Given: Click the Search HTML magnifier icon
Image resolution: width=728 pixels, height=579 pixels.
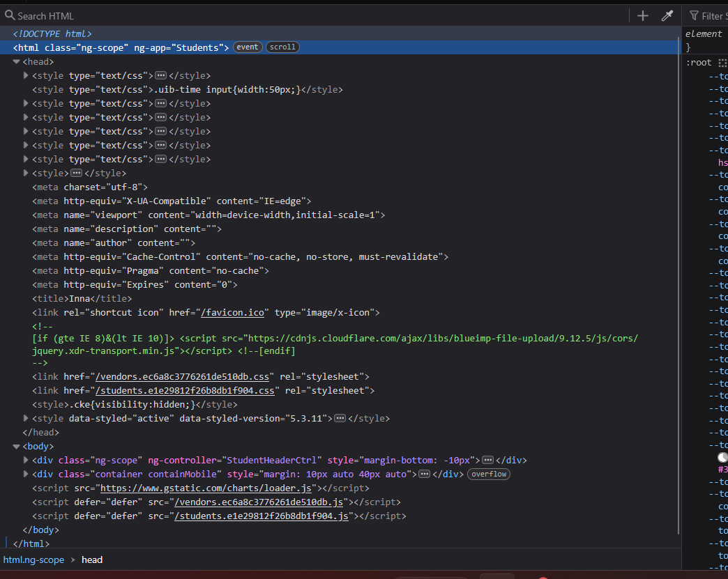Looking at the screenshot, I should click(x=10, y=15).
